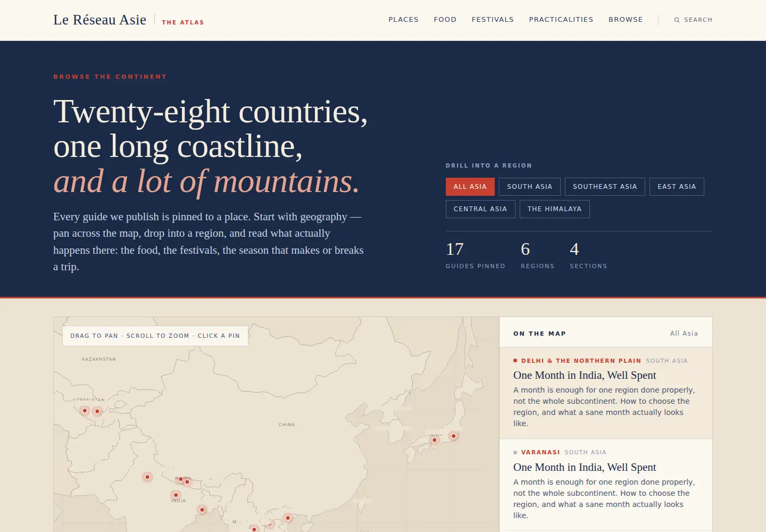
Task: Click the Le Réseau Asie logo link
Action: point(99,20)
